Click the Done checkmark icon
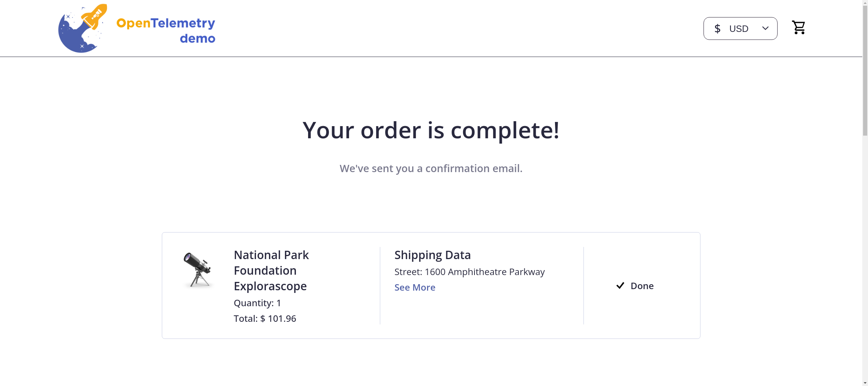The image size is (868, 386). tap(620, 286)
